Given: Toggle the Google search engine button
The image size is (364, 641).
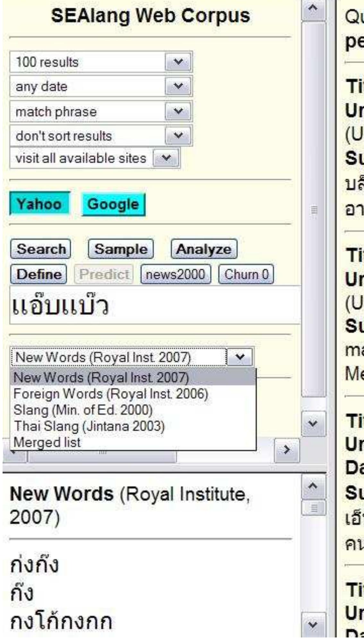Looking at the screenshot, I should pyautogui.click(x=113, y=204).
